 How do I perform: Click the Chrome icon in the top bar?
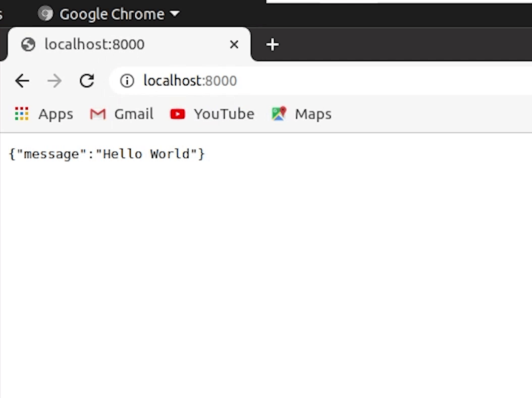click(45, 14)
